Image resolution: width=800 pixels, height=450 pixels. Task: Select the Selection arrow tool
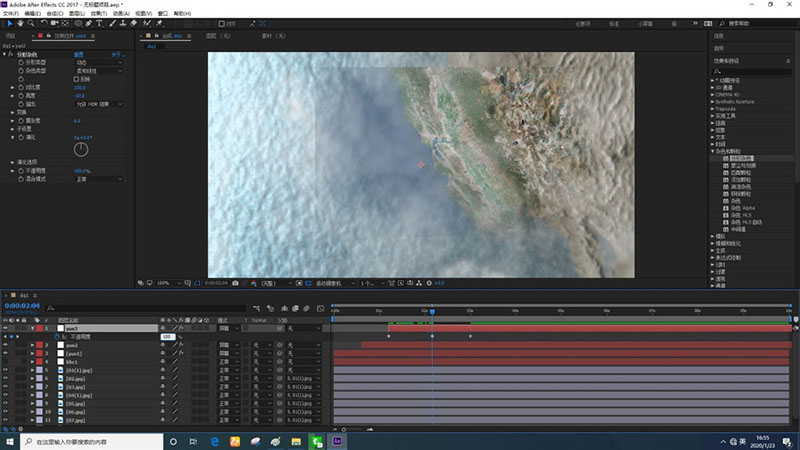(x=9, y=23)
